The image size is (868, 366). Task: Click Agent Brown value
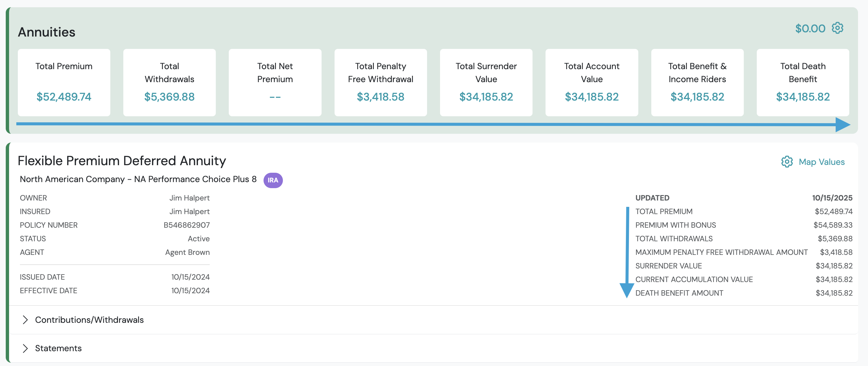click(187, 252)
